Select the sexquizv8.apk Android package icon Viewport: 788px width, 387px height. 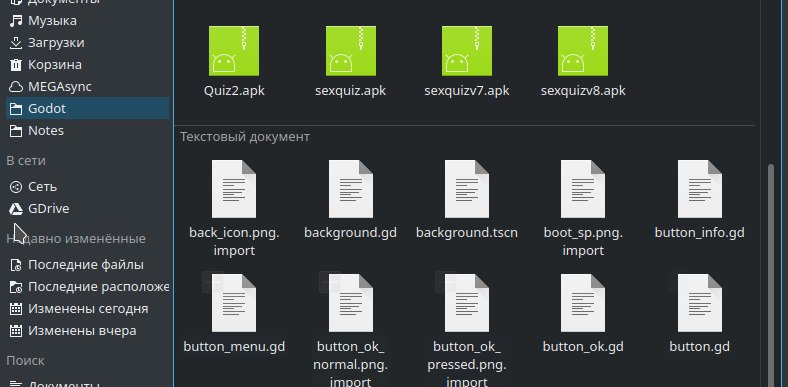coord(583,51)
